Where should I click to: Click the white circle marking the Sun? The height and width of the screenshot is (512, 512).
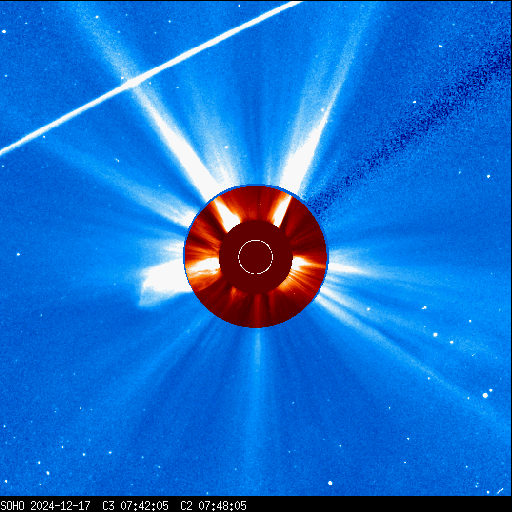point(256,257)
